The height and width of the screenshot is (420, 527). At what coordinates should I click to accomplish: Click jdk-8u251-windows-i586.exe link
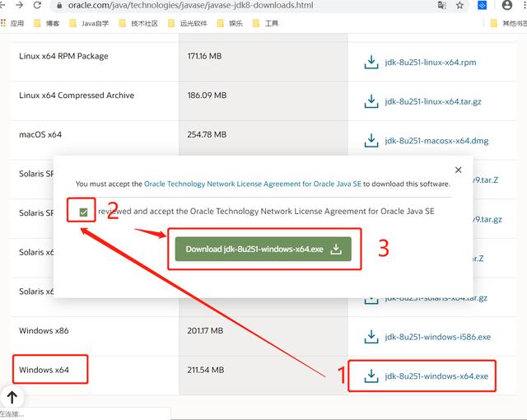click(x=437, y=337)
